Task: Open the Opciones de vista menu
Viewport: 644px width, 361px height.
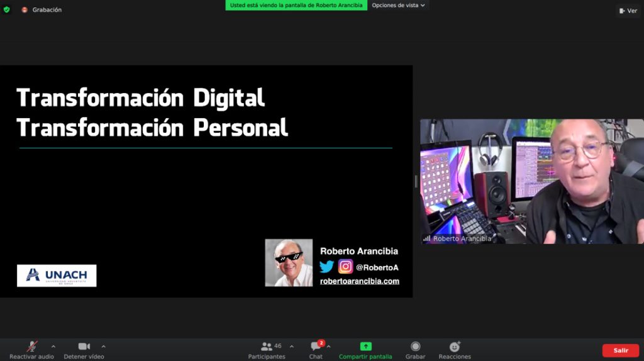Action: (x=398, y=5)
